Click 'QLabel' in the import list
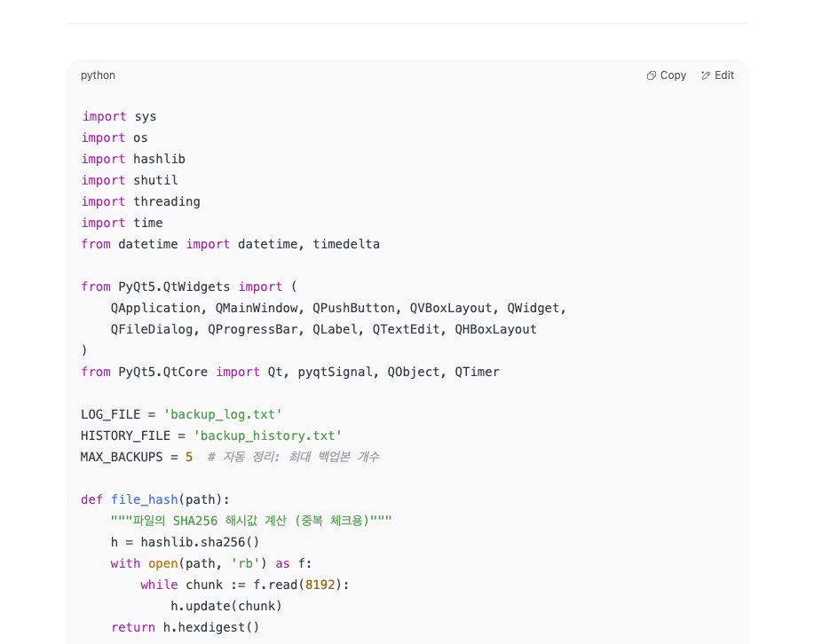 point(335,329)
